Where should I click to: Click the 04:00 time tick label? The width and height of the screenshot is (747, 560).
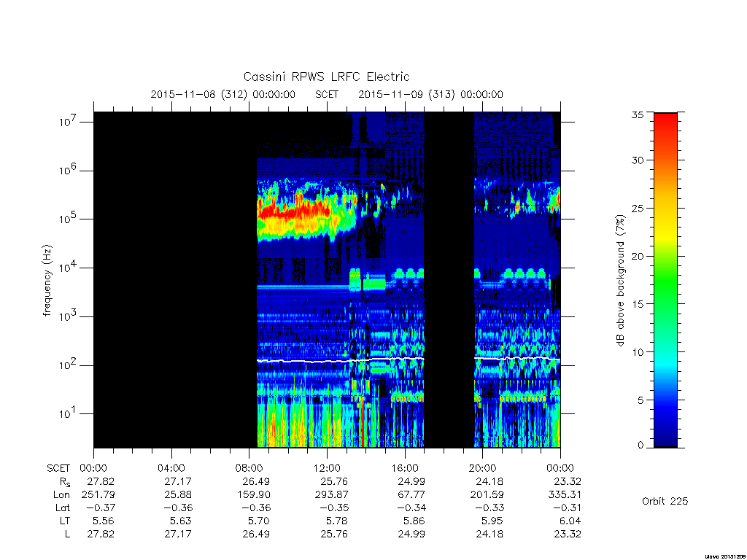click(x=171, y=468)
